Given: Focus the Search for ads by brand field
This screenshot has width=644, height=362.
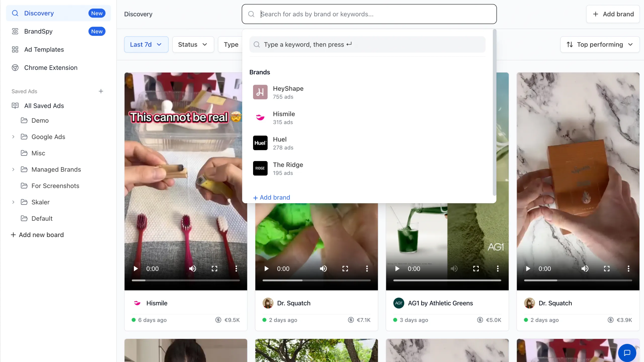Looking at the screenshot, I should click(x=369, y=14).
